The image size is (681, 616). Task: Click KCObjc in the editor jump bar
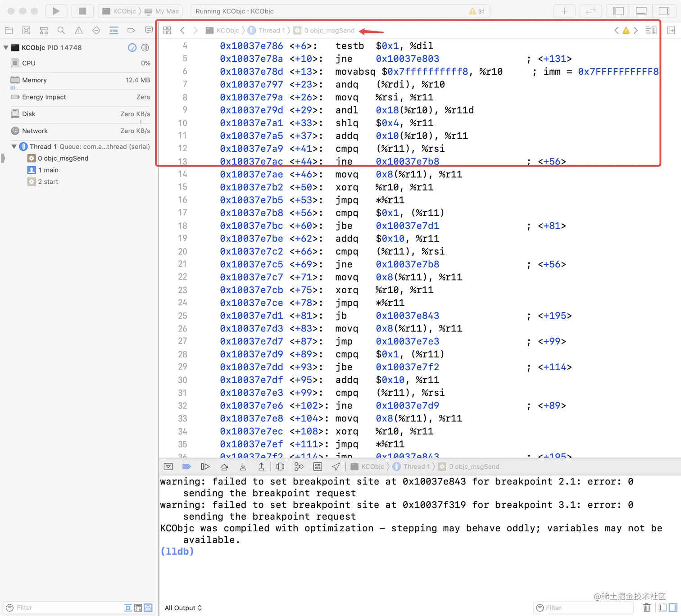pyautogui.click(x=222, y=31)
